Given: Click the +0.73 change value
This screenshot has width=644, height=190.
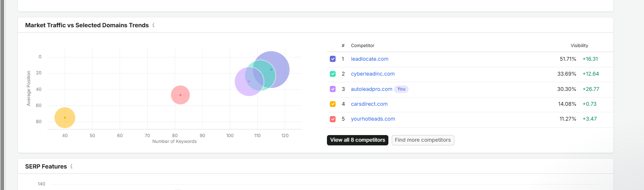Looking at the screenshot, I should point(590,104).
